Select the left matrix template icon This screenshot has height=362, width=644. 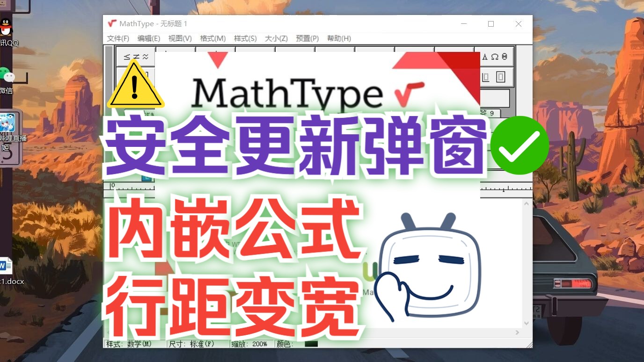485,77
